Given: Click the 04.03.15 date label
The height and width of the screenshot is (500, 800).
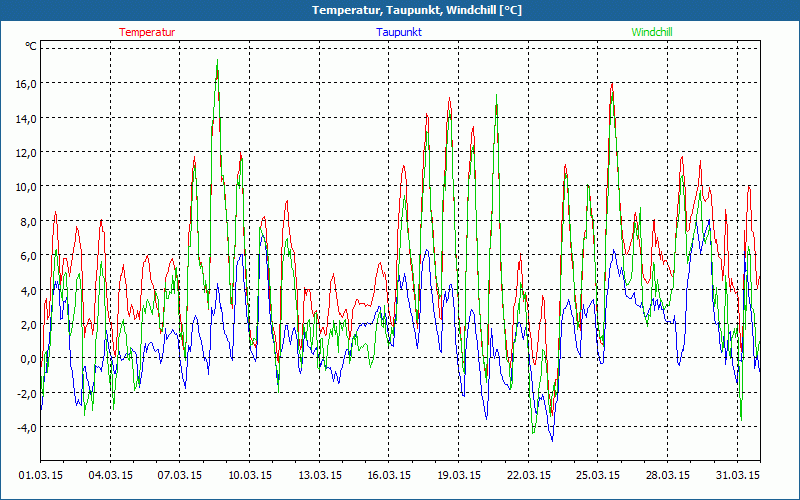Looking at the screenshot, I should pos(110,475).
